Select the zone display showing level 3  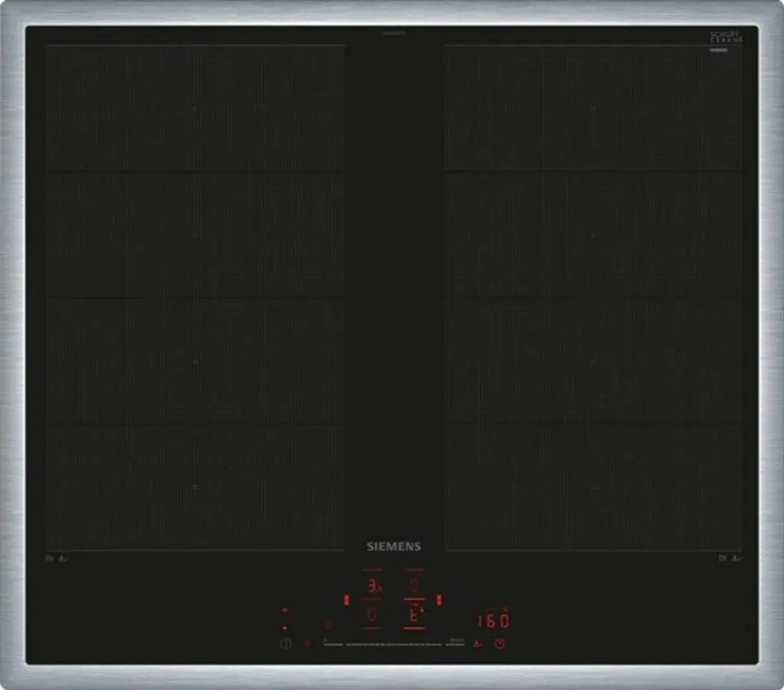pos(373,585)
